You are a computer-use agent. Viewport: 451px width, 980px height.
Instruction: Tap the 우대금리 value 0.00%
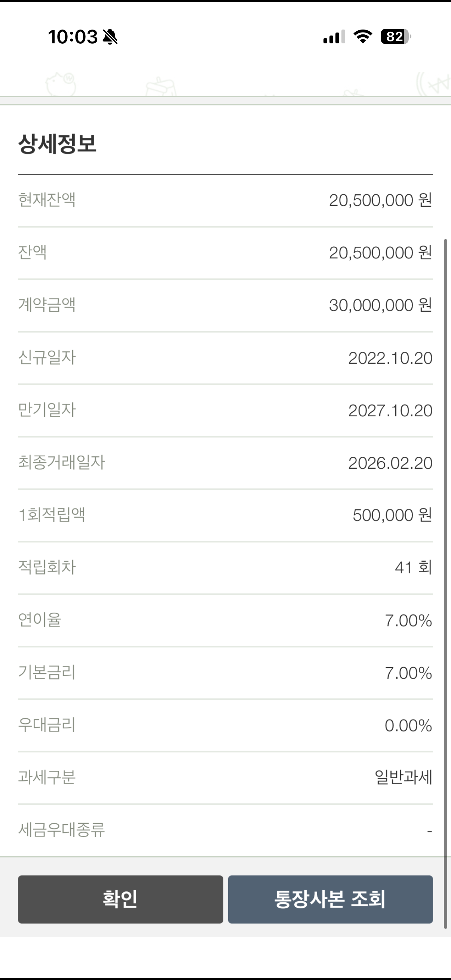408,725
